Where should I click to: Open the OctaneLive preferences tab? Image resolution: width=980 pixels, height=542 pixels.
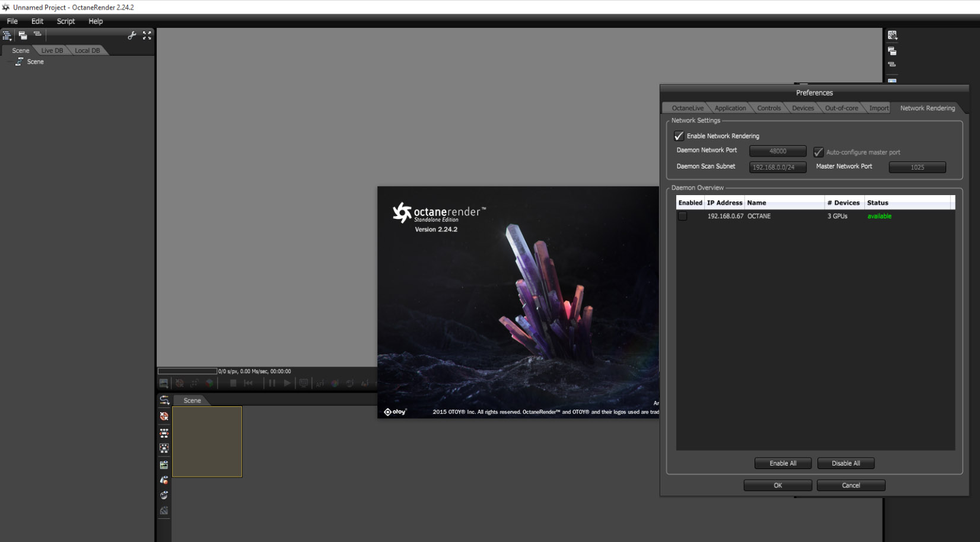[688, 108]
